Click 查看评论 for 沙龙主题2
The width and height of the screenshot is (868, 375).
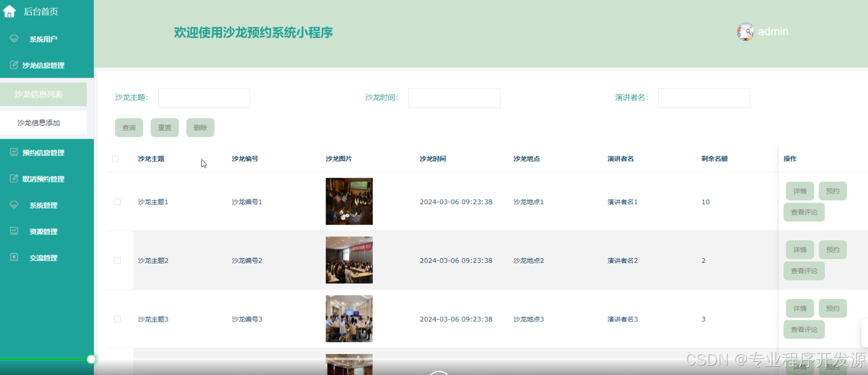click(804, 271)
